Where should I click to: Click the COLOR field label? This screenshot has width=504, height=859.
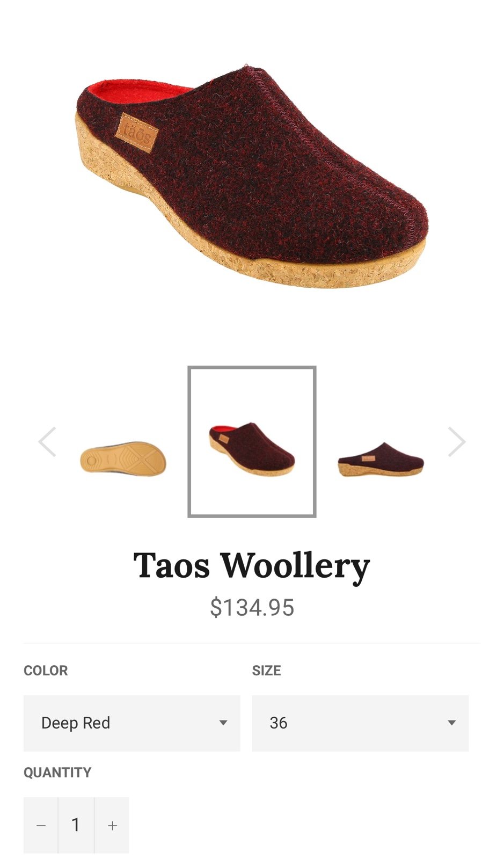click(46, 671)
